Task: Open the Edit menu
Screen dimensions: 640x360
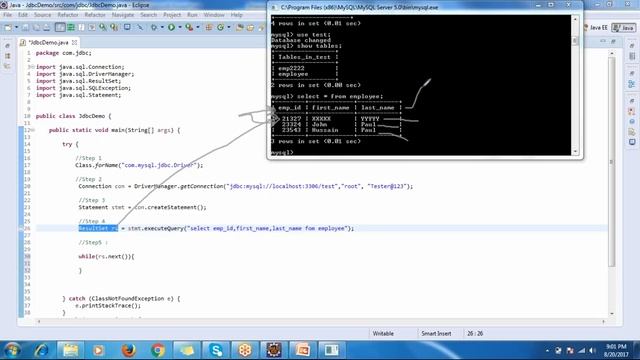Action: (x=23, y=15)
